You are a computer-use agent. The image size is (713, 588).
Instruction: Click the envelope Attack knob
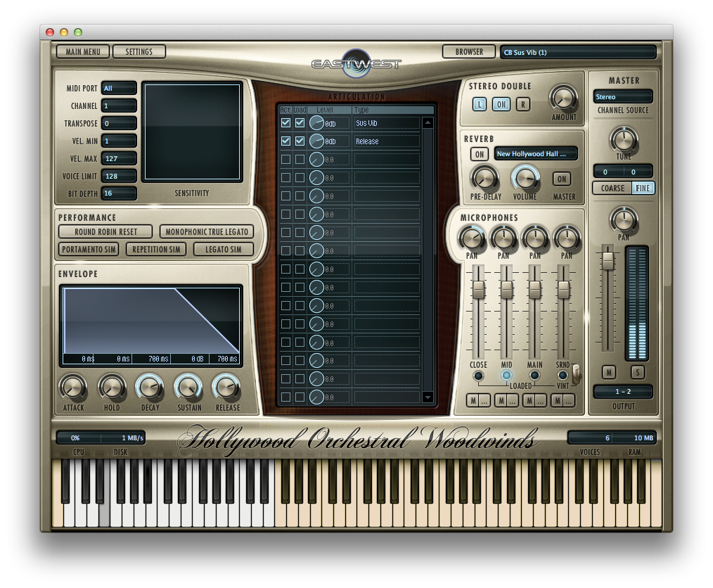point(73,388)
